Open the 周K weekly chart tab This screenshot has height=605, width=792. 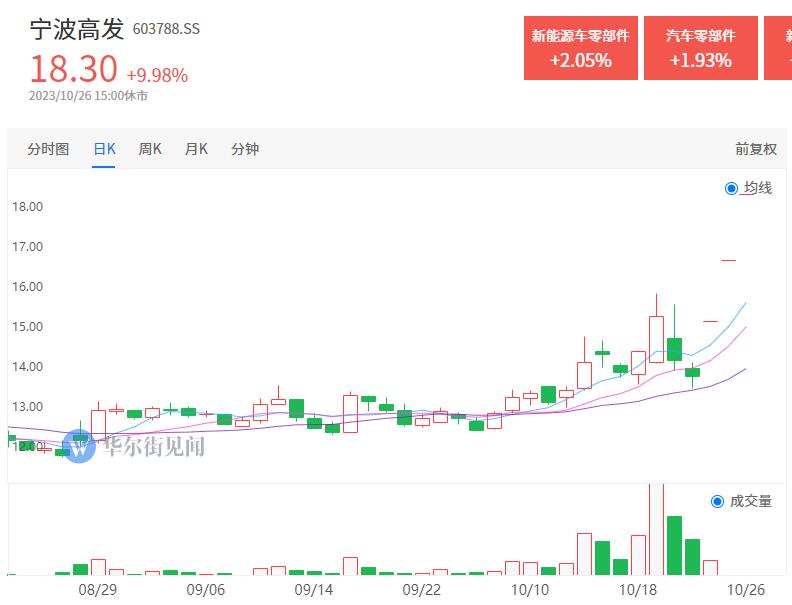click(150, 149)
